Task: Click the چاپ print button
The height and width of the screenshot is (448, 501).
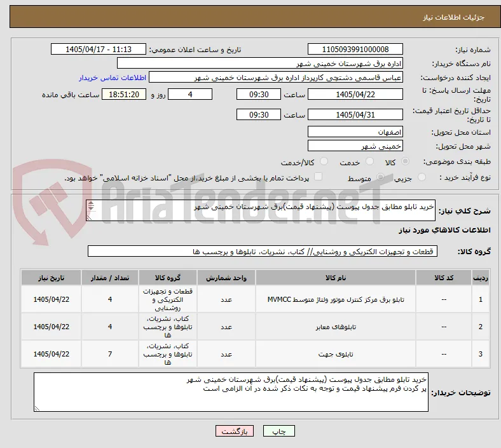Action: coord(279,431)
